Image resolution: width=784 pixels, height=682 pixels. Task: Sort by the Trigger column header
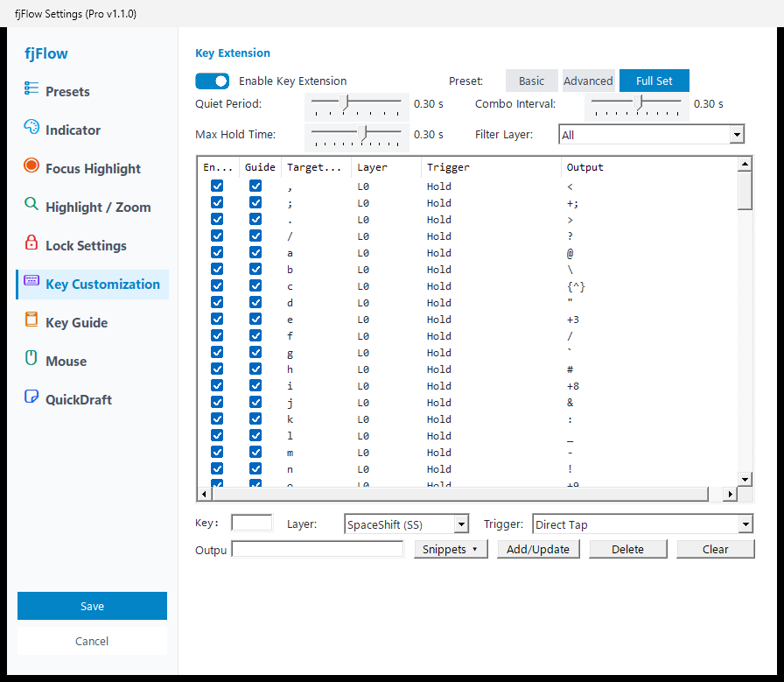tap(491, 167)
